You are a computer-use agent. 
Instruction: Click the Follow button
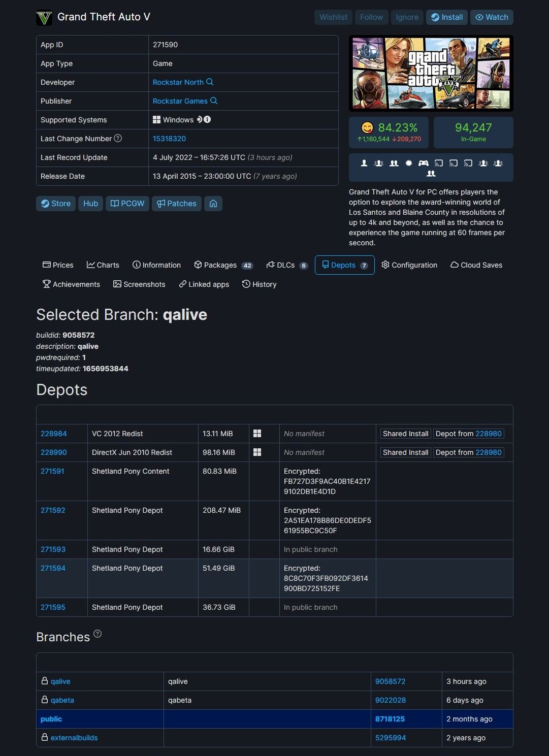coord(372,17)
